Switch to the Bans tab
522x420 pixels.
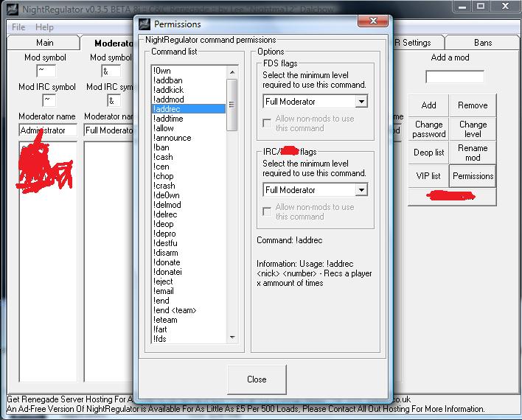[x=483, y=43]
